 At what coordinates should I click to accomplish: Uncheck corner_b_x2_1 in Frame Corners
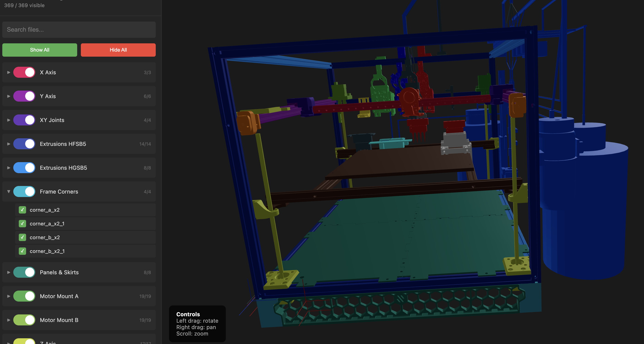point(22,251)
